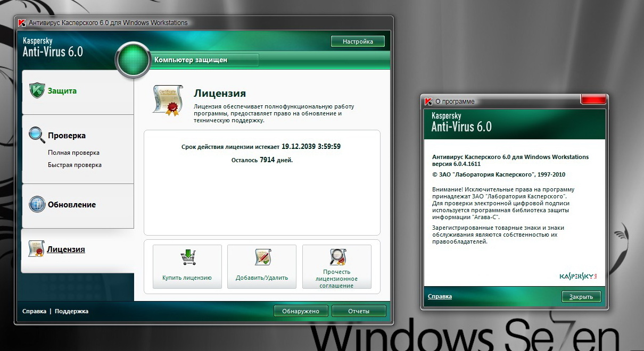
Task: Open Прочесть лицензионное соглашение
Action: pos(337,267)
